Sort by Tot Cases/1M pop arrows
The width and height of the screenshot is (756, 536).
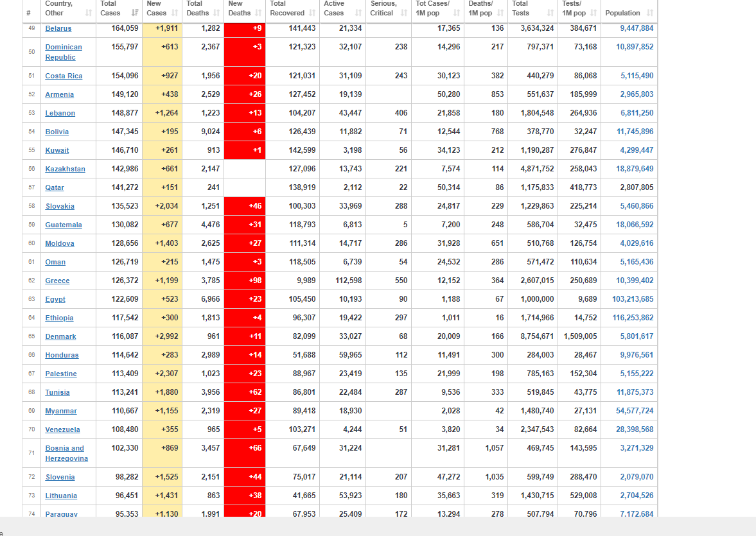click(x=457, y=13)
